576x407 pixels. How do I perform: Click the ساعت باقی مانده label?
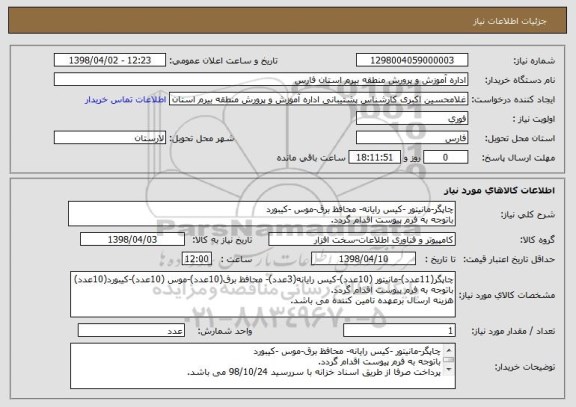[311, 158]
